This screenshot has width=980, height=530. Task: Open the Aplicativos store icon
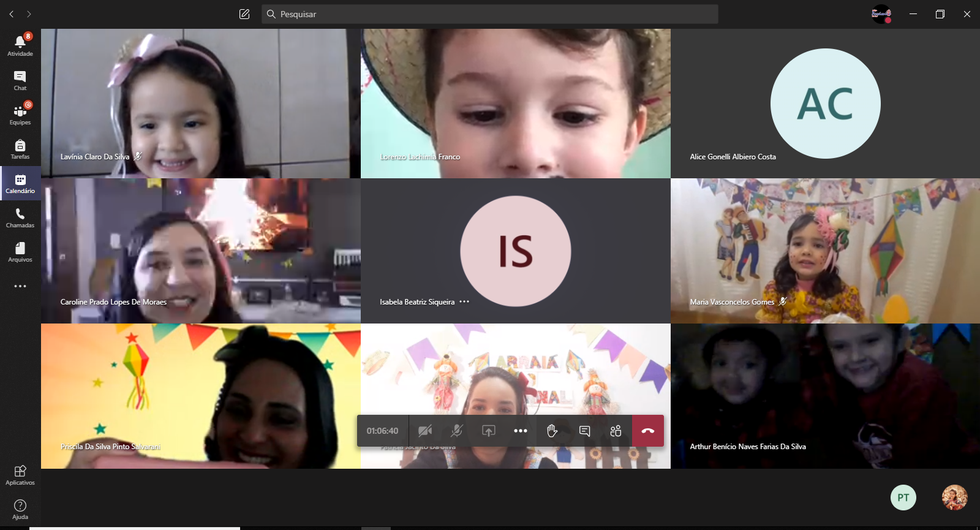pyautogui.click(x=20, y=474)
